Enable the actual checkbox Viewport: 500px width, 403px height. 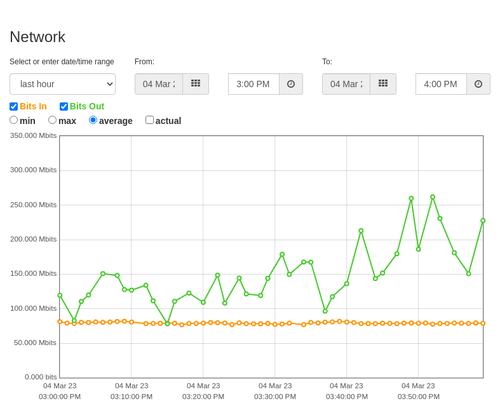150,120
